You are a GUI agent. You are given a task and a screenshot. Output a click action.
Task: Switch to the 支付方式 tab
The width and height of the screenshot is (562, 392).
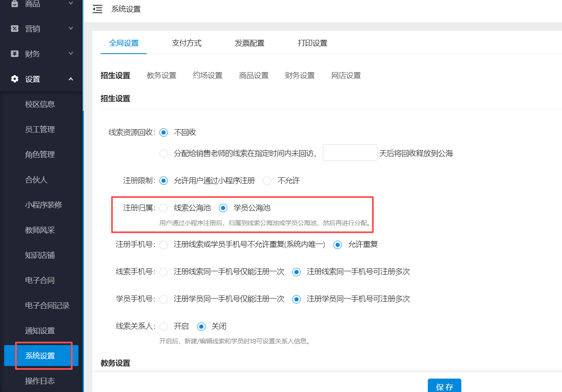pyautogui.click(x=187, y=42)
